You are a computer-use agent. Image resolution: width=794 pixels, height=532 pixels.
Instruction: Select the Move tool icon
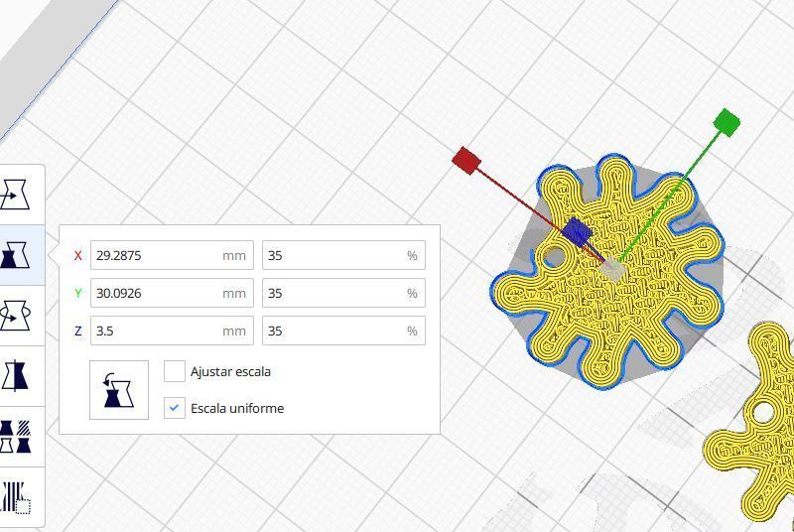tap(15, 195)
